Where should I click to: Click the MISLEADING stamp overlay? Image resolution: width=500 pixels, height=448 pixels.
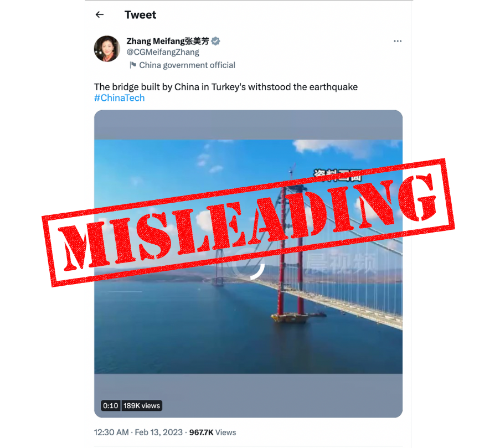pyautogui.click(x=248, y=223)
